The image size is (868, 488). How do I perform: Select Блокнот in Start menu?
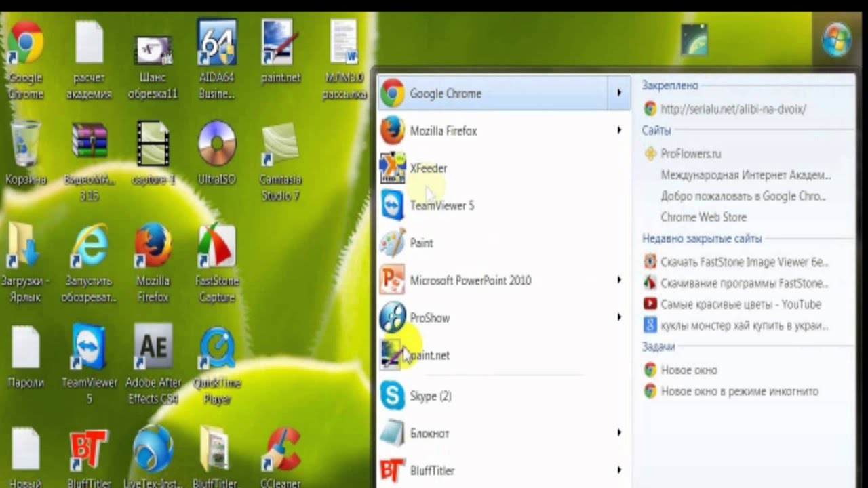click(x=504, y=433)
